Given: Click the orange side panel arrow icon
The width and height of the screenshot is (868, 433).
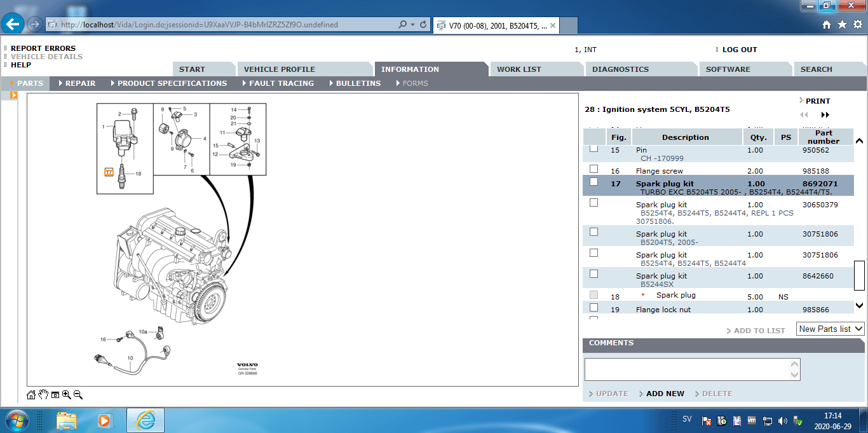Looking at the screenshot, I should [x=13, y=95].
